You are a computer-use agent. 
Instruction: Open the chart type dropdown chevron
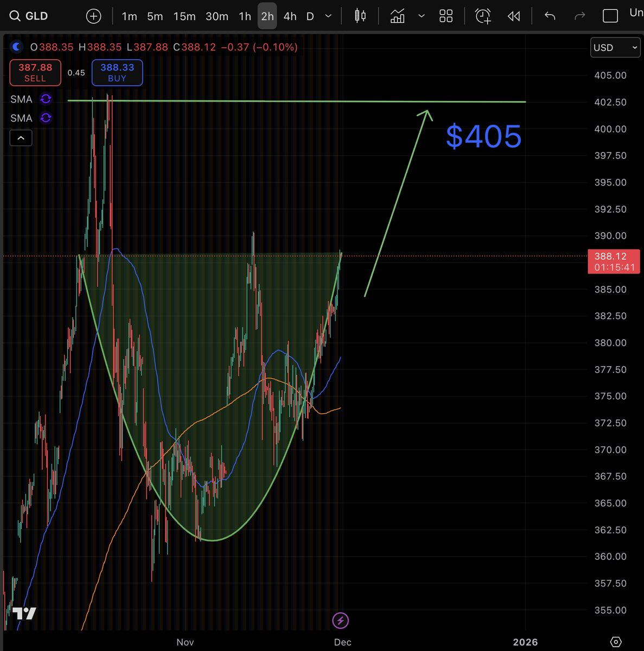422,16
